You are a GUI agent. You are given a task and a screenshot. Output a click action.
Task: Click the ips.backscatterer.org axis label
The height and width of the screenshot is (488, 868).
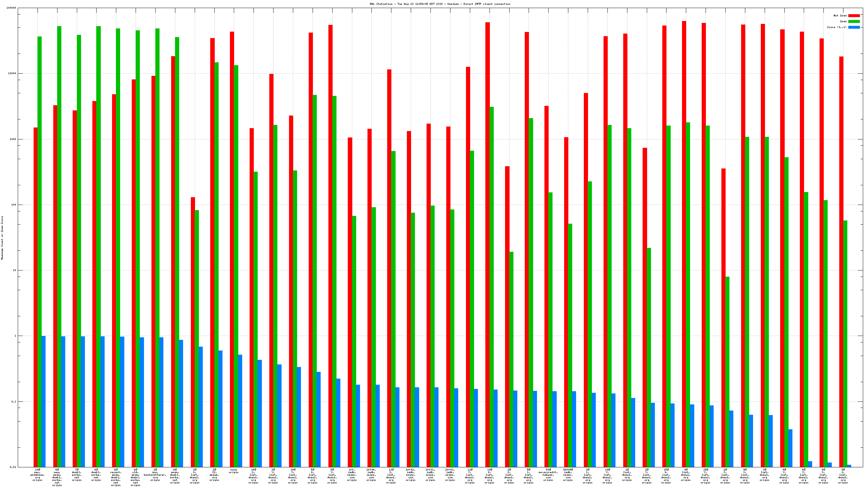155,474
